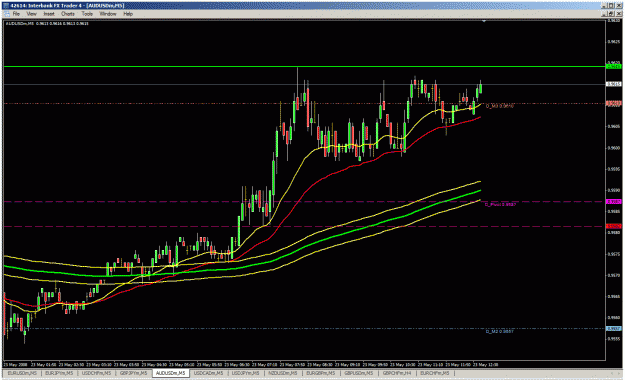This screenshot has height=380, width=625.
Task: Switch to the EURUSDm,M5 chart tab
Action: [x=22, y=373]
